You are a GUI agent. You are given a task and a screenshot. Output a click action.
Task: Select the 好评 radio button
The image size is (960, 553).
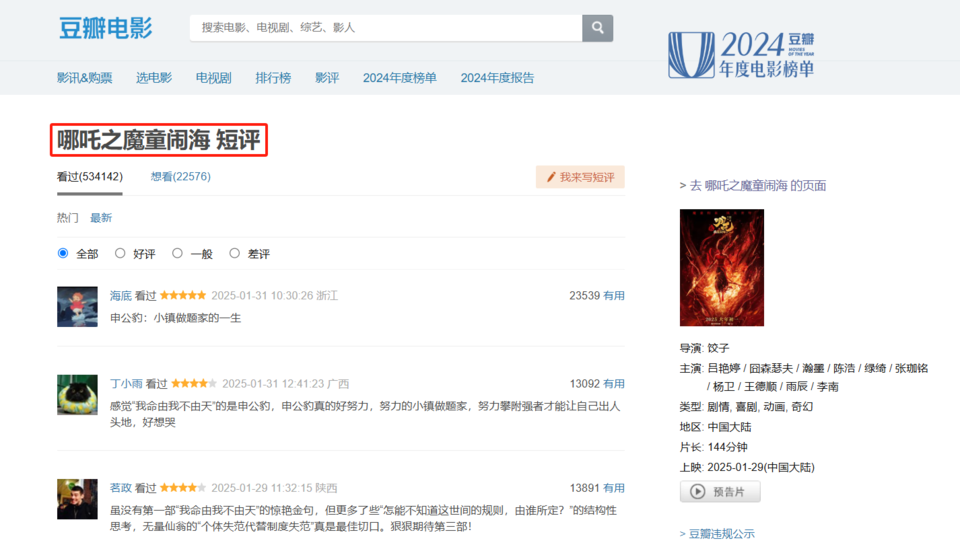pos(120,253)
